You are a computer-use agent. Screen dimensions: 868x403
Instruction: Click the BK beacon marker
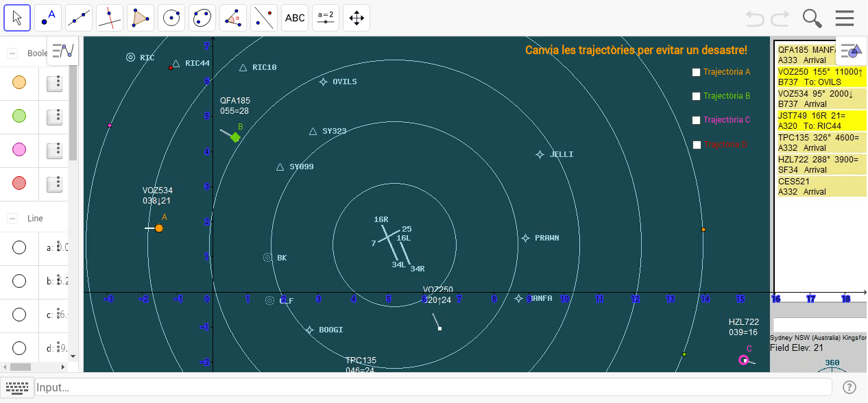point(267,258)
